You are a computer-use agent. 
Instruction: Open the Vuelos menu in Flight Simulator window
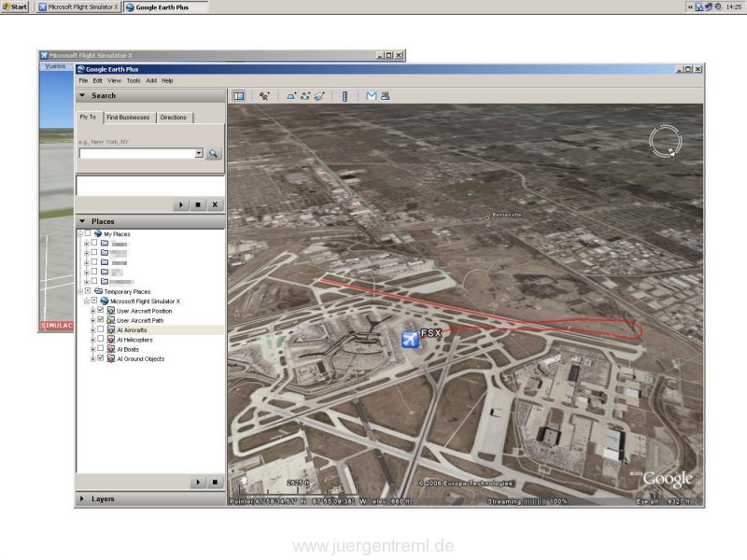(55, 66)
